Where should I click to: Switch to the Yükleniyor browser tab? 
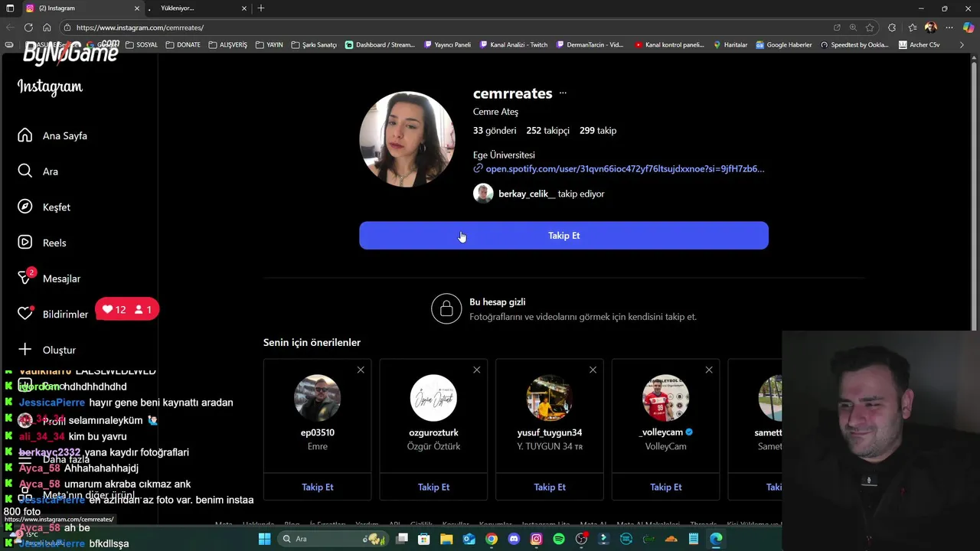pos(195,8)
